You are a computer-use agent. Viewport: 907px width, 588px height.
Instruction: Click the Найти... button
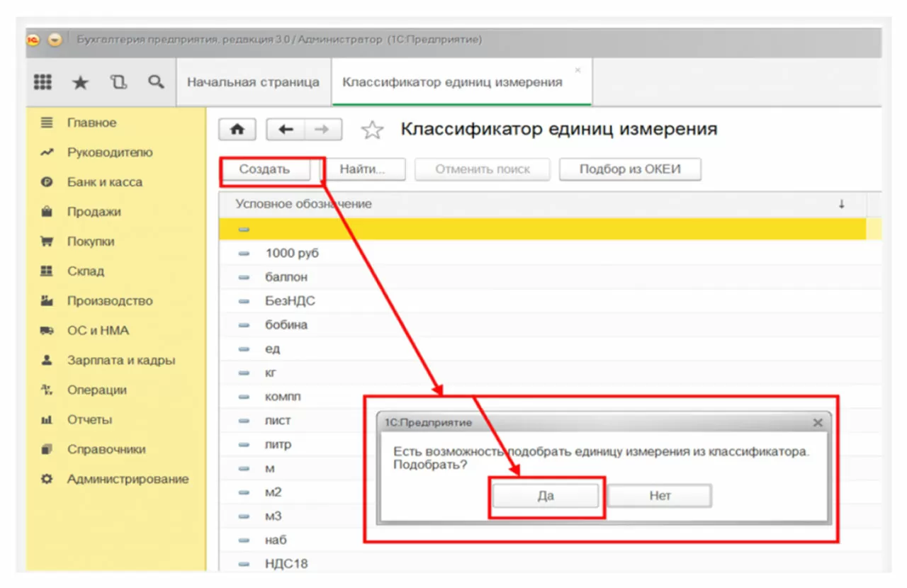(x=362, y=169)
